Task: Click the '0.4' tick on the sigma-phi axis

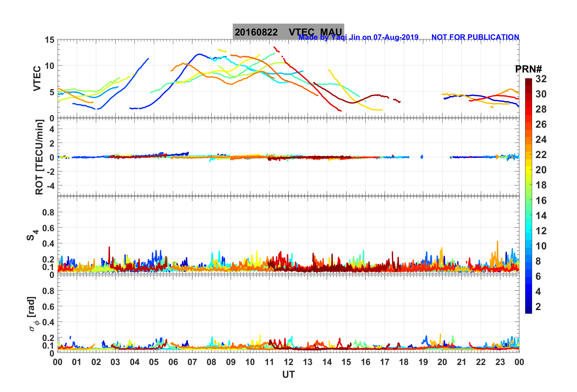Action: click(x=48, y=322)
